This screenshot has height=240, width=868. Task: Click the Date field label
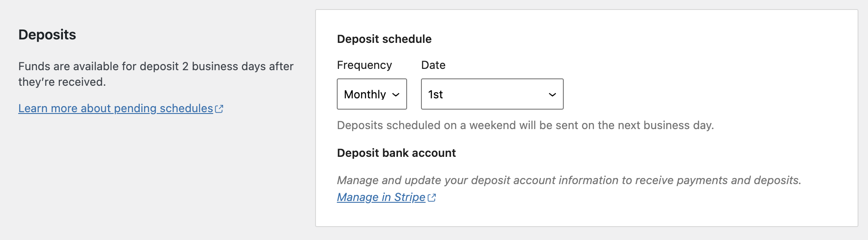click(x=433, y=65)
